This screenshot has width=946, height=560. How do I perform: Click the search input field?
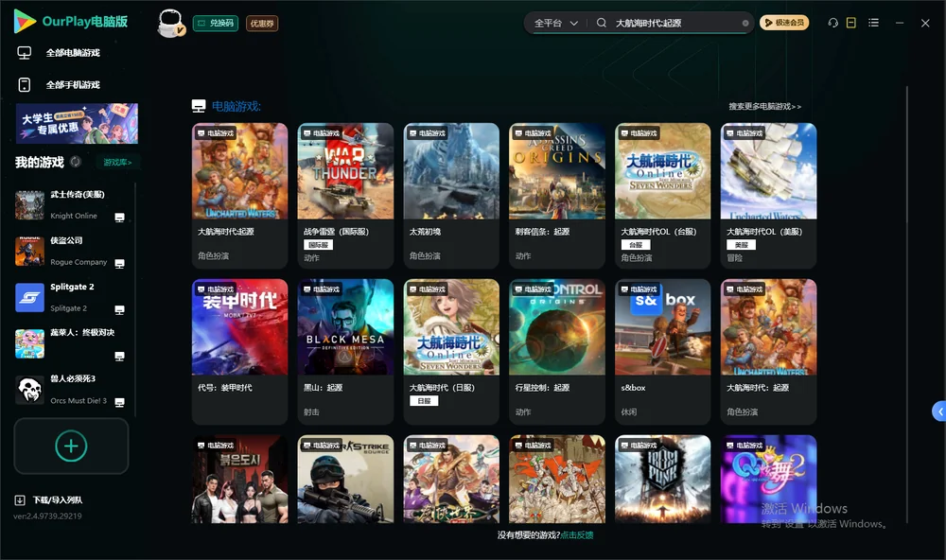pyautogui.click(x=674, y=23)
